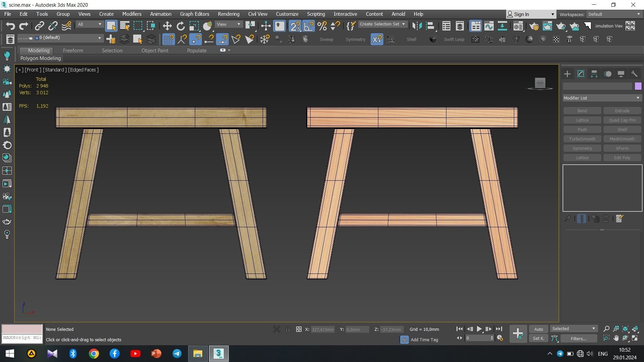
Task: Toggle the 2.5D Snaps button
Action: 295,26
